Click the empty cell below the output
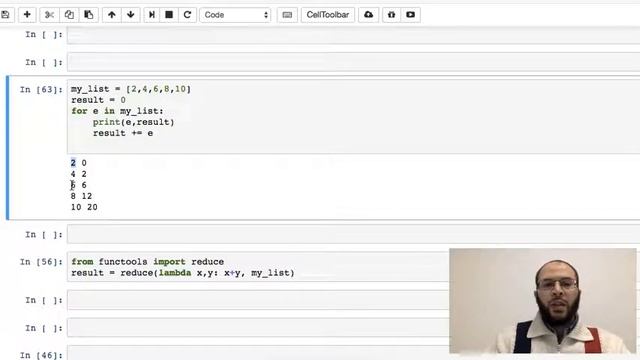This screenshot has height=360, width=640. (353, 234)
